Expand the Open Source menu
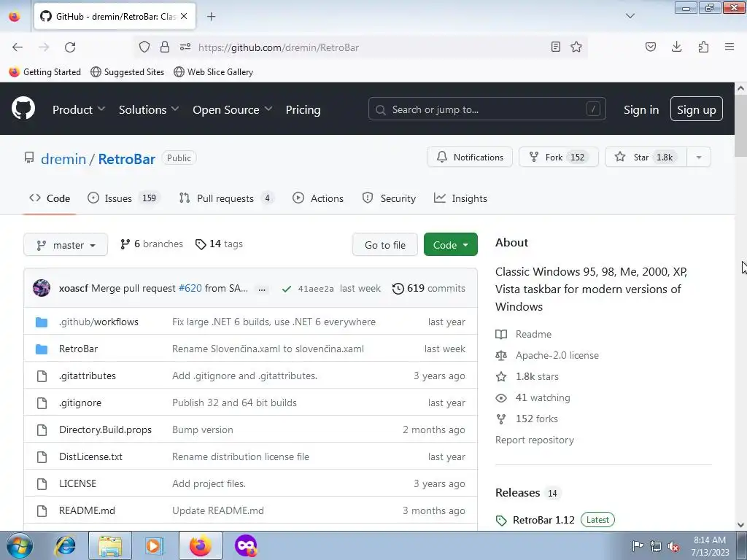 233,109
